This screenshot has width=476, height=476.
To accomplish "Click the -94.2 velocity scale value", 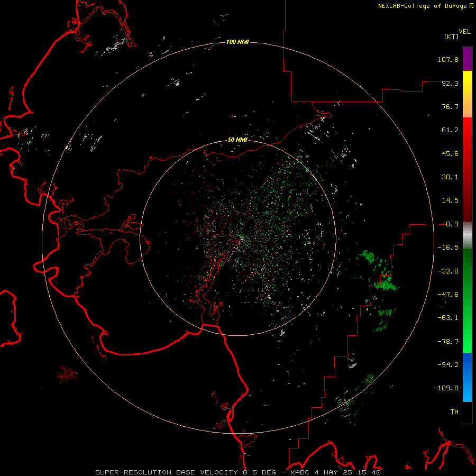I will tap(448, 365).
